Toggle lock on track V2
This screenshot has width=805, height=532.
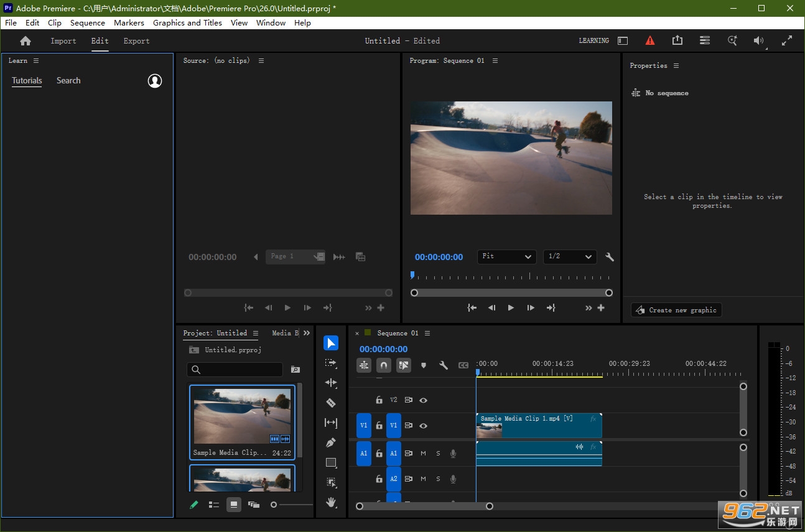coord(379,400)
